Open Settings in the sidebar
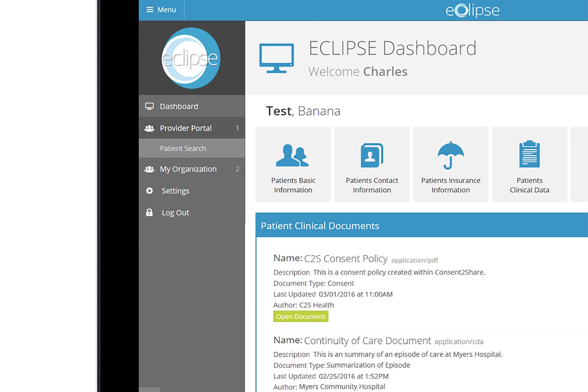 [x=192, y=191]
